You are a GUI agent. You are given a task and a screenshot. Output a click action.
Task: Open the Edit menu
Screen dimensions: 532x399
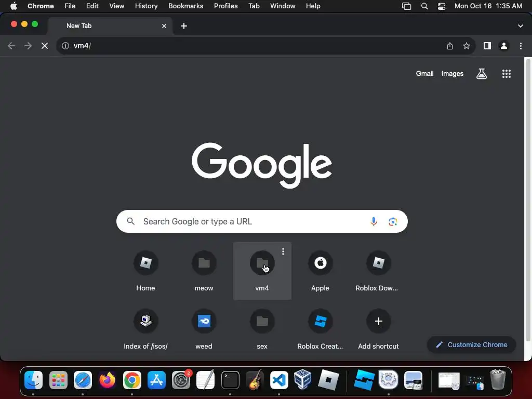pyautogui.click(x=92, y=6)
